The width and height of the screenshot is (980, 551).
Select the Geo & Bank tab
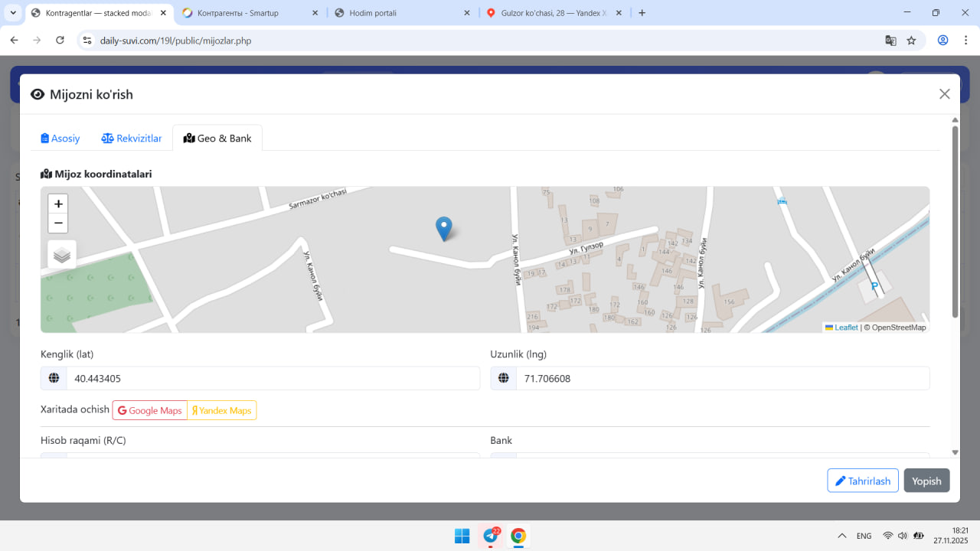[x=217, y=139]
